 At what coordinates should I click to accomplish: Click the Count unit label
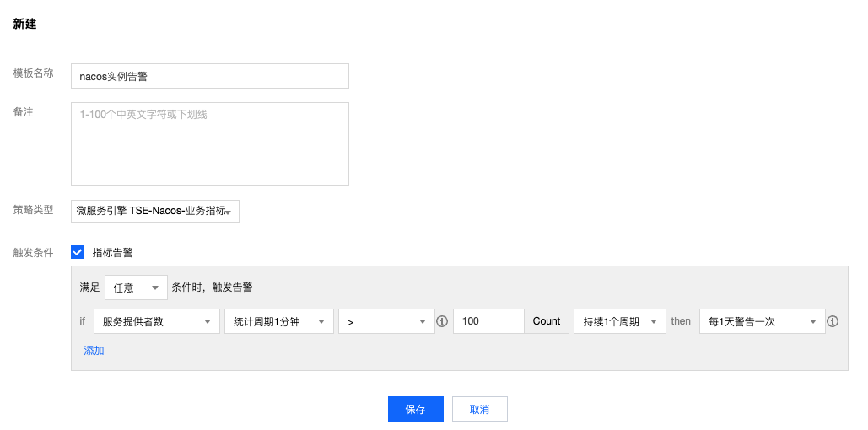(x=547, y=321)
